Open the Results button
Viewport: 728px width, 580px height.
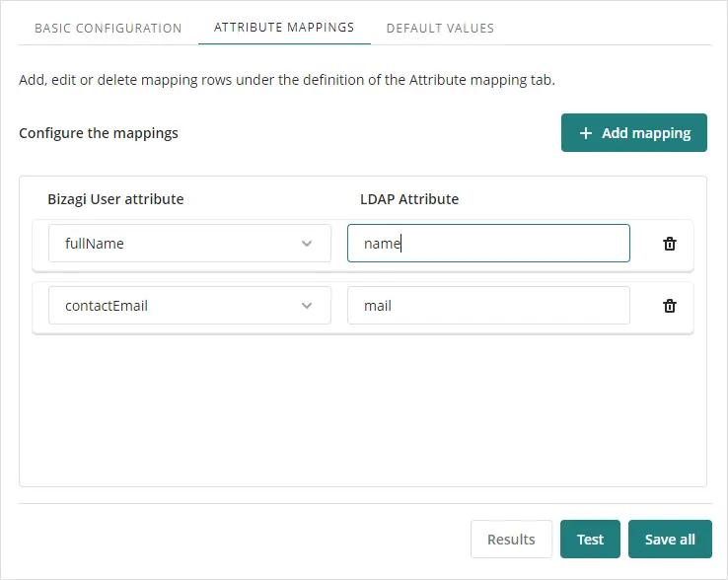[x=511, y=540]
